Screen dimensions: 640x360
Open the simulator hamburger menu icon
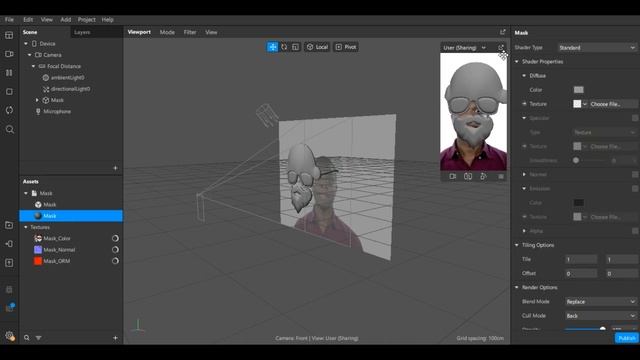click(501, 176)
